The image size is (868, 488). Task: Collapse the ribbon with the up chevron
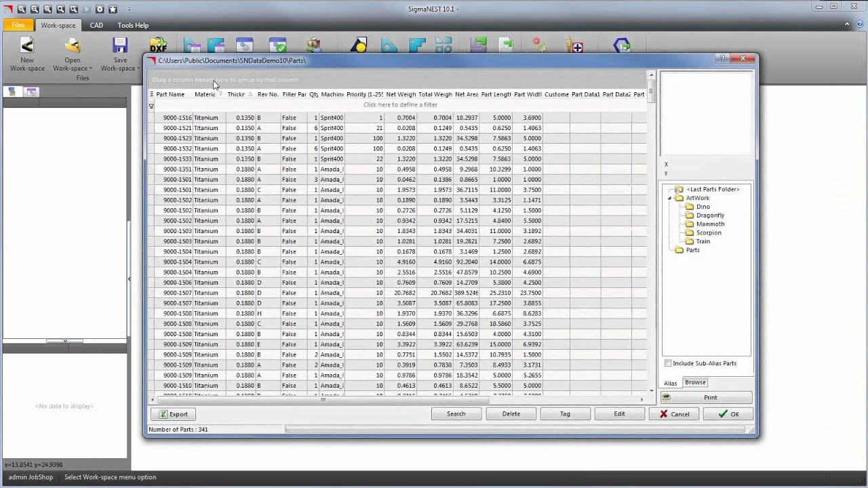coord(848,25)
